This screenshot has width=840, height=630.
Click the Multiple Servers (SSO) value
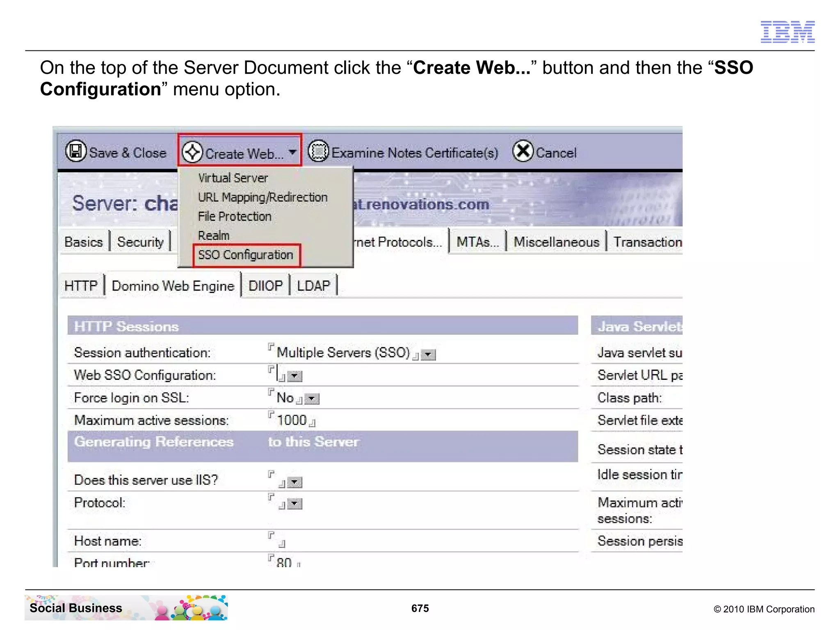click(343, 353)
